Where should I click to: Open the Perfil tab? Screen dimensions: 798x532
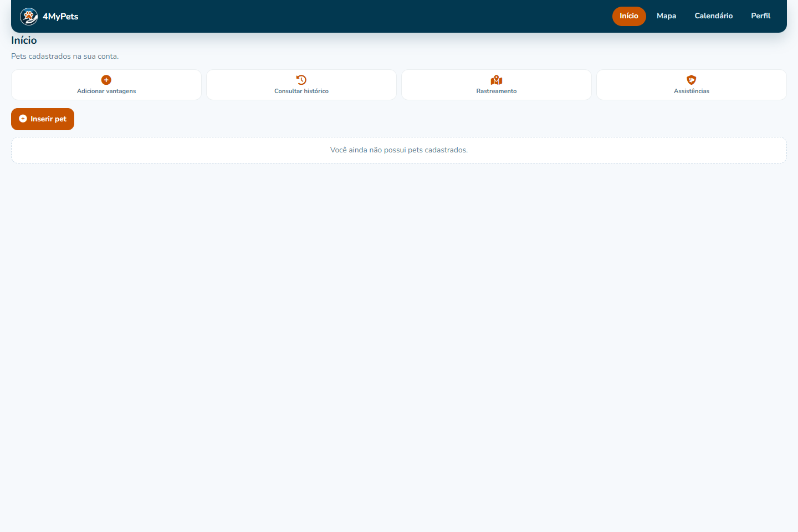(x=761, y=16)
